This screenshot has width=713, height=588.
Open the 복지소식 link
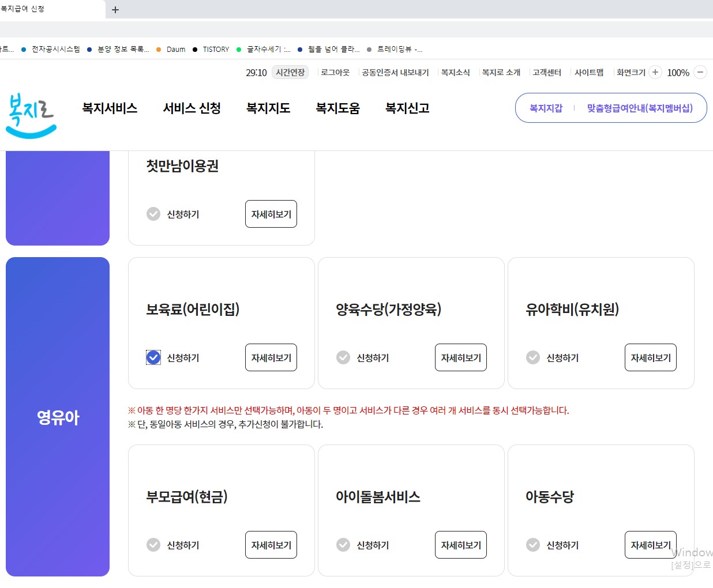(x=455, y=72)
